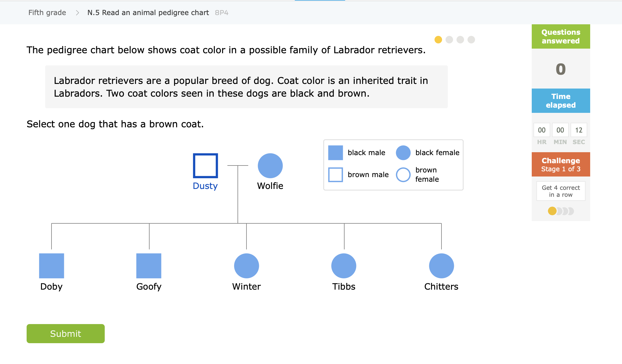Click the Dusty name label

click(x=205, y=186)
